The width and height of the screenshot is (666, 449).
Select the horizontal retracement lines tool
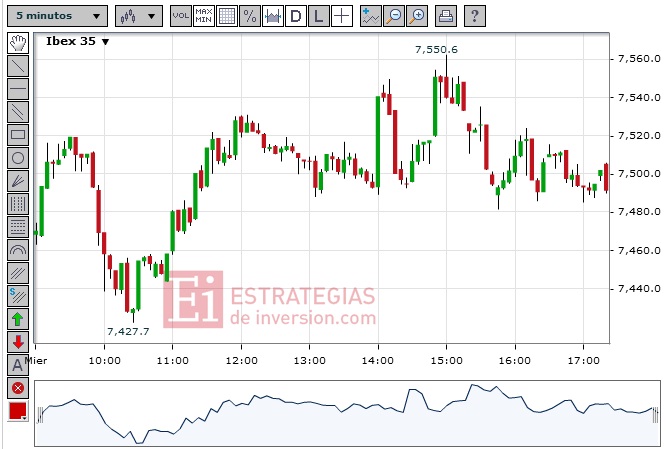tap(18, 227)
